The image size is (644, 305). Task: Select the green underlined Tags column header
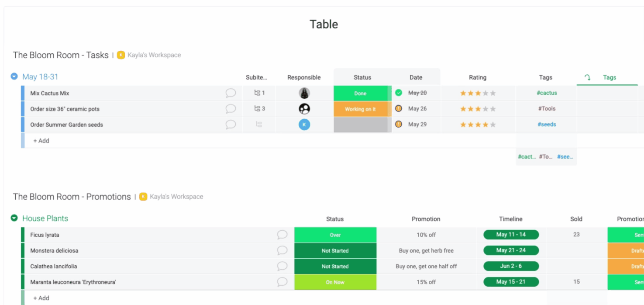click(610, 77)
